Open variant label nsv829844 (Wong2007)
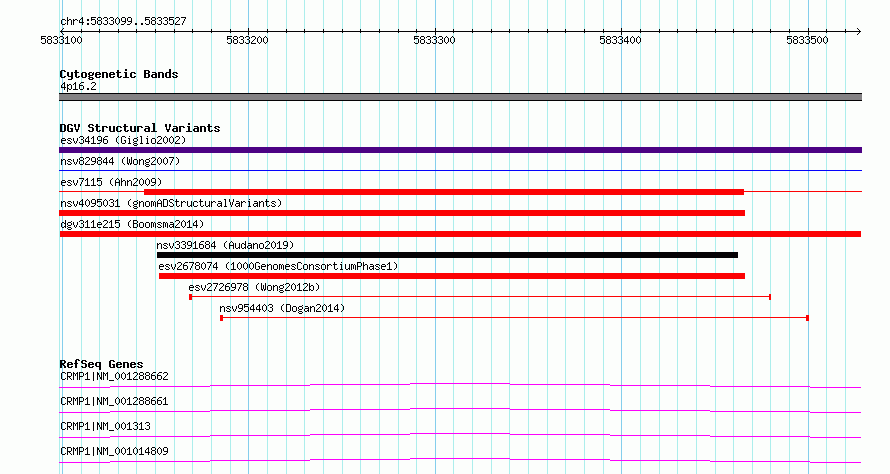 point(120,161)
